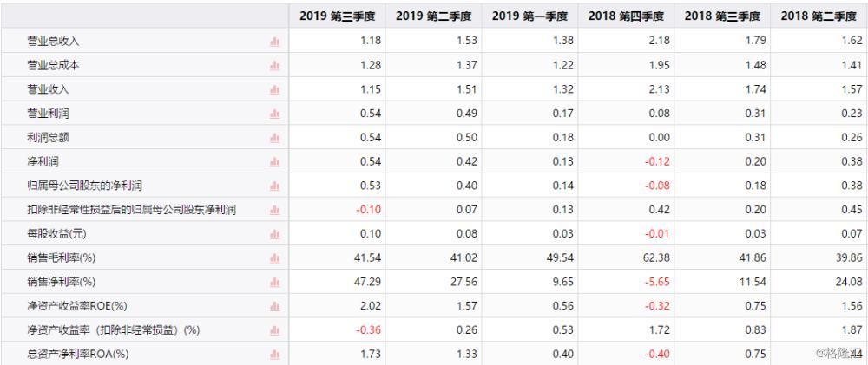Viewport: 868px width, 365px height.
Task: Click the chart icon next to 每股收益(元)
Action: [274, 233]
